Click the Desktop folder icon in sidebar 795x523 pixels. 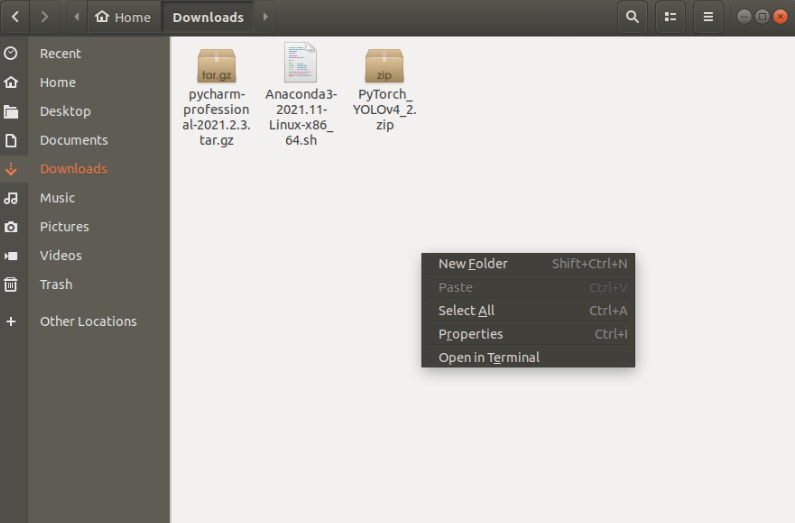[11, 111]
